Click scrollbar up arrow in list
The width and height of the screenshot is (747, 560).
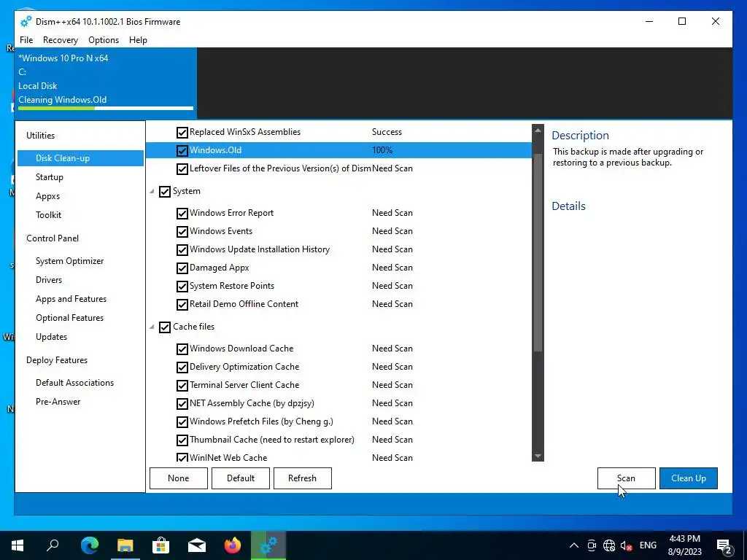538,130
